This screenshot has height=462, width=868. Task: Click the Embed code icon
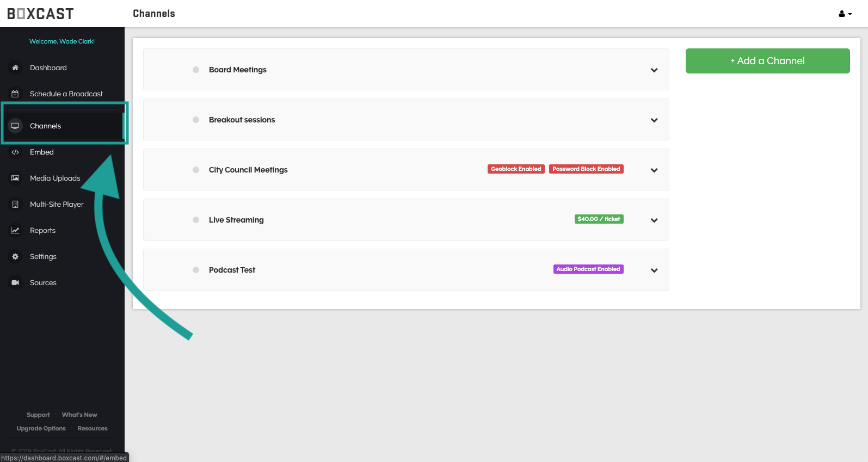point(15,152)
